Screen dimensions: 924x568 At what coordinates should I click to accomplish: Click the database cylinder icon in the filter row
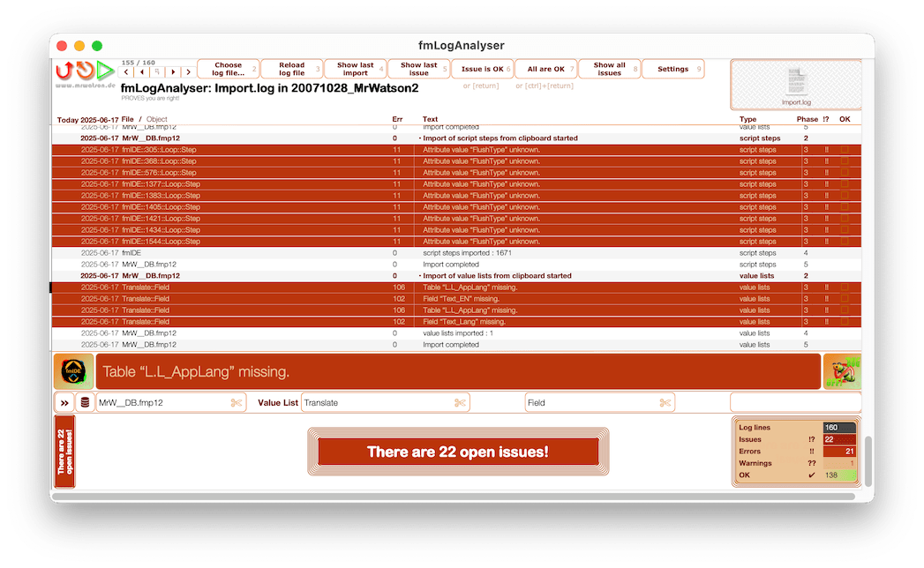click(85, 401)
